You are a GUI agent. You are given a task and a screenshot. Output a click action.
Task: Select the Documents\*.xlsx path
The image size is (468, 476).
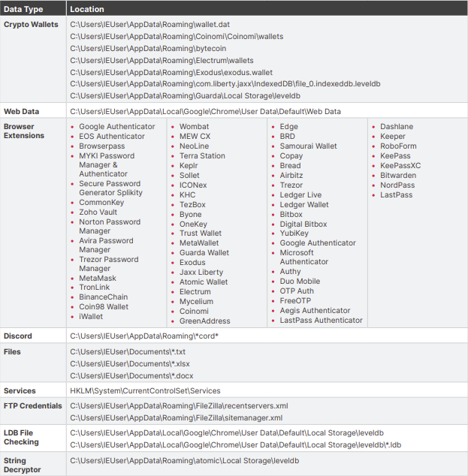click(130, 363)
